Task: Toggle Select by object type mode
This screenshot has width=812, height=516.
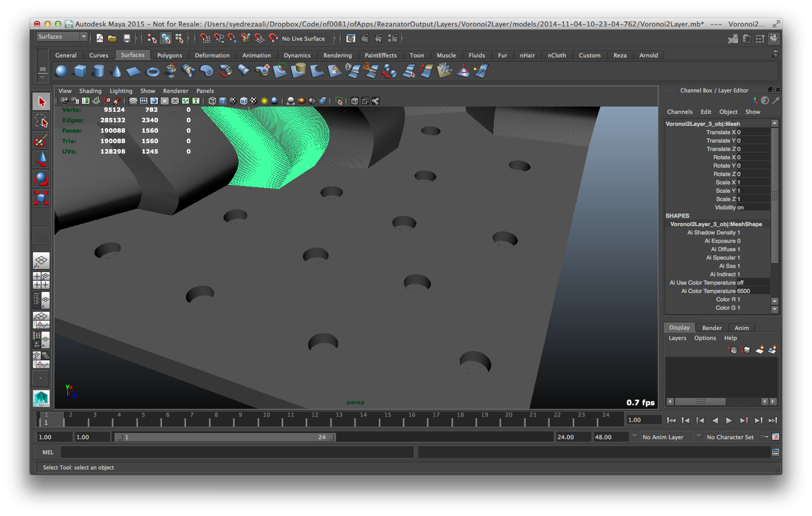Action: pyautogui.click(x=166, y=38)
